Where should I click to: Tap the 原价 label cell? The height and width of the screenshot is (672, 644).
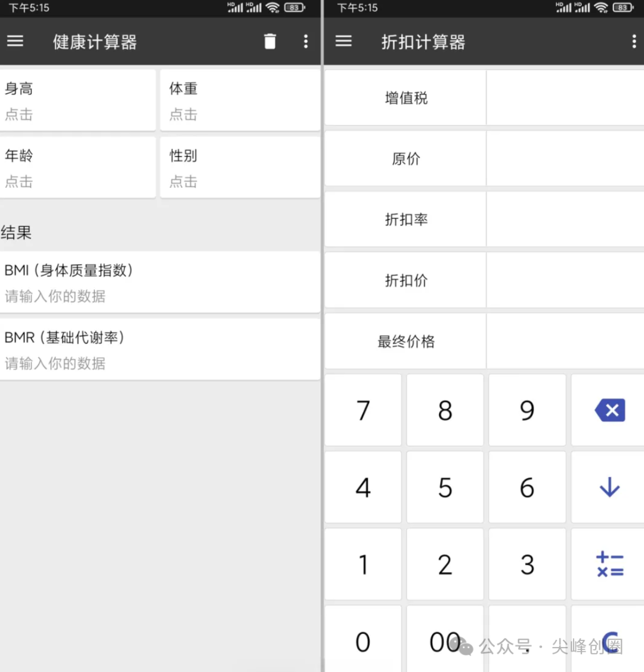point(405,159)
